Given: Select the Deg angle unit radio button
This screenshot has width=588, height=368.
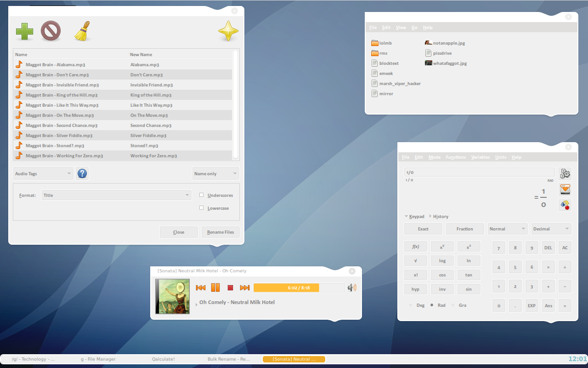Looking at the screenshot, I should click(411, 305).
